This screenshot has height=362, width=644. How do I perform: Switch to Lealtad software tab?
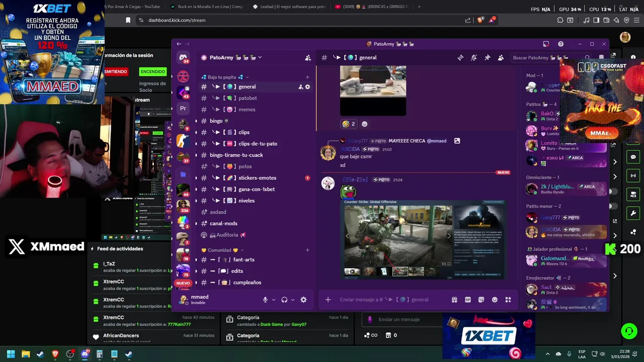click(289, 7)
